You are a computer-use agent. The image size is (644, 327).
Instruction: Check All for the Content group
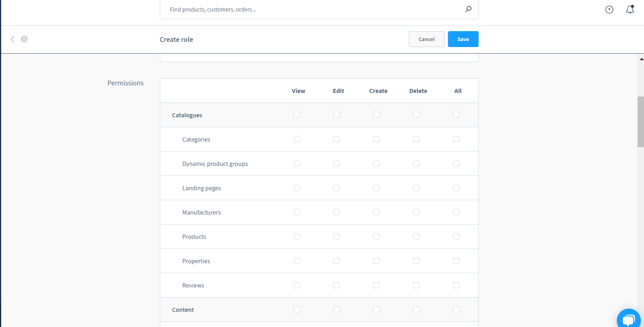(456, 309)
